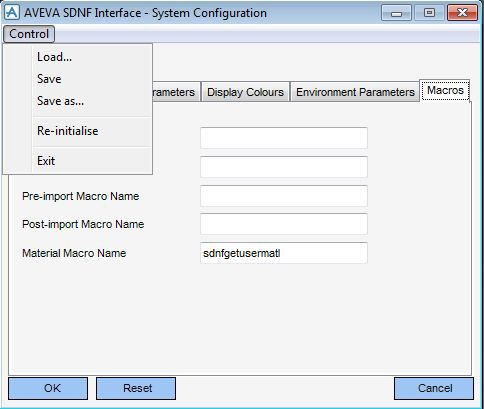Click the 'Pre-import Macro Name' label
Screen dimensions: 484x409
[81, 196]
